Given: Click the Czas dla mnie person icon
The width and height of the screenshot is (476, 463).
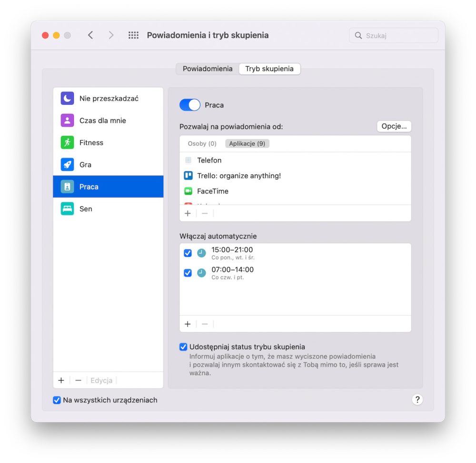Looking at the screenshot, I should pos(67,120).
